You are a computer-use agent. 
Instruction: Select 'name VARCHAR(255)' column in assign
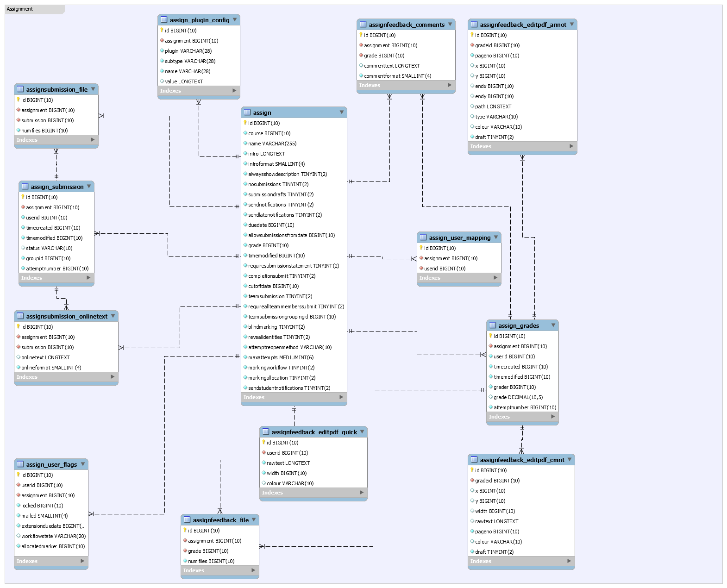pos(294,144)
